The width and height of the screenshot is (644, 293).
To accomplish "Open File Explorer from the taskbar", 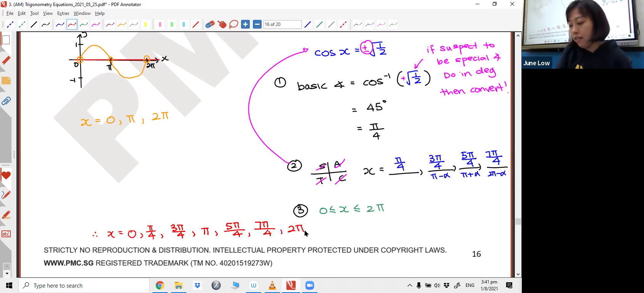I will [178, 285].
